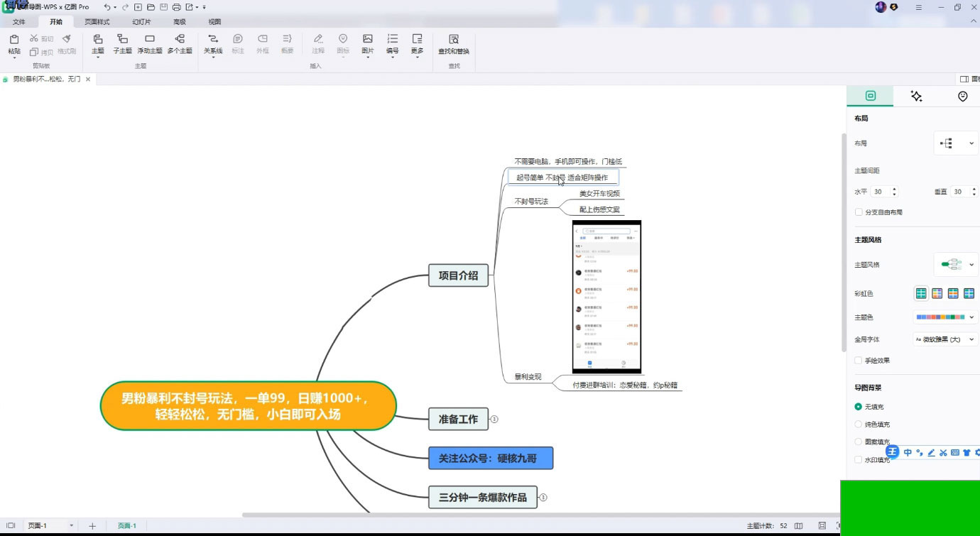Expand the 全局字体 font dropdown

[x=946, y=339]
